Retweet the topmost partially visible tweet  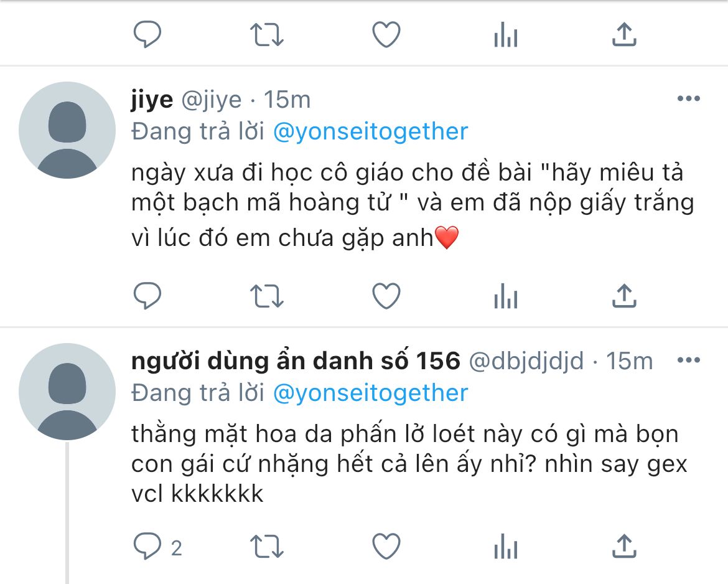(x=266, y=35)
